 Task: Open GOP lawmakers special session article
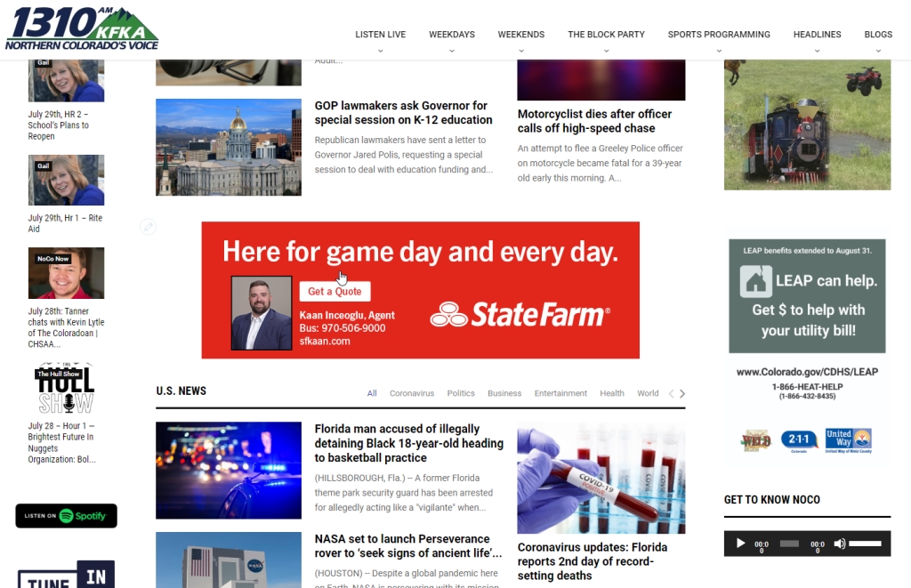point(403,113)
